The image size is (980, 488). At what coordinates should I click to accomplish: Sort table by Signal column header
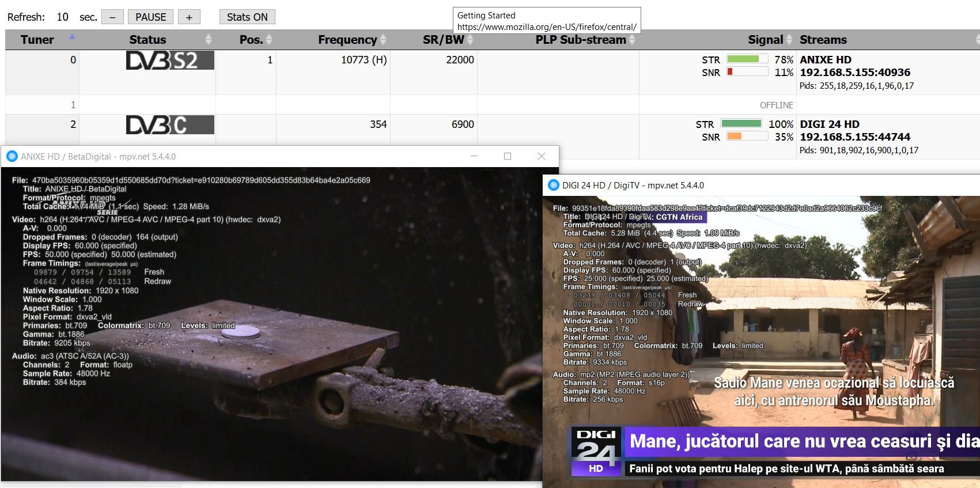(766, 40)
